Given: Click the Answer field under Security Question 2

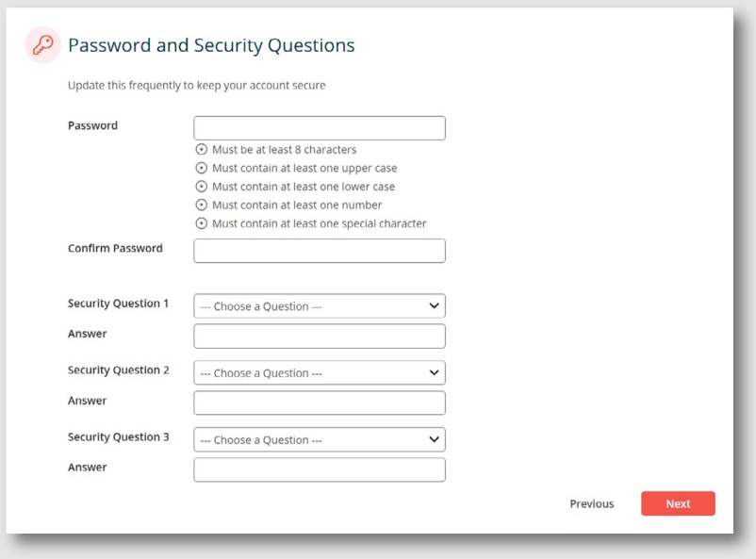Looking at the screenshot, I should click(319, 403).
